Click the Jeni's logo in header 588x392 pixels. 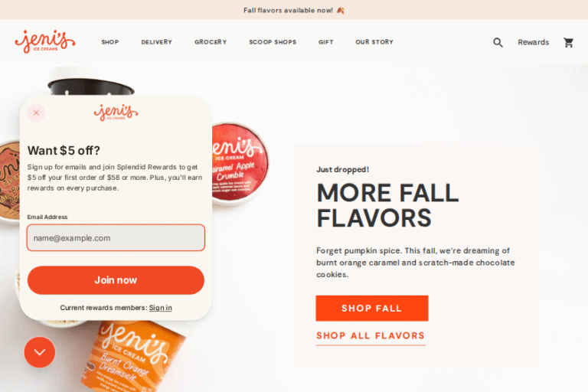pyautogui.click(x=45, y=41)
